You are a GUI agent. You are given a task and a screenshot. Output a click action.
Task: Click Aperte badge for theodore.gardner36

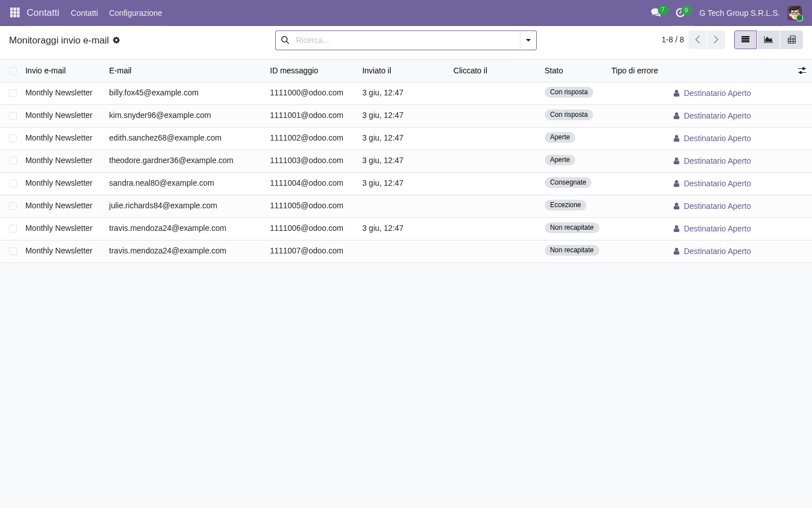[x=559, y=160]
